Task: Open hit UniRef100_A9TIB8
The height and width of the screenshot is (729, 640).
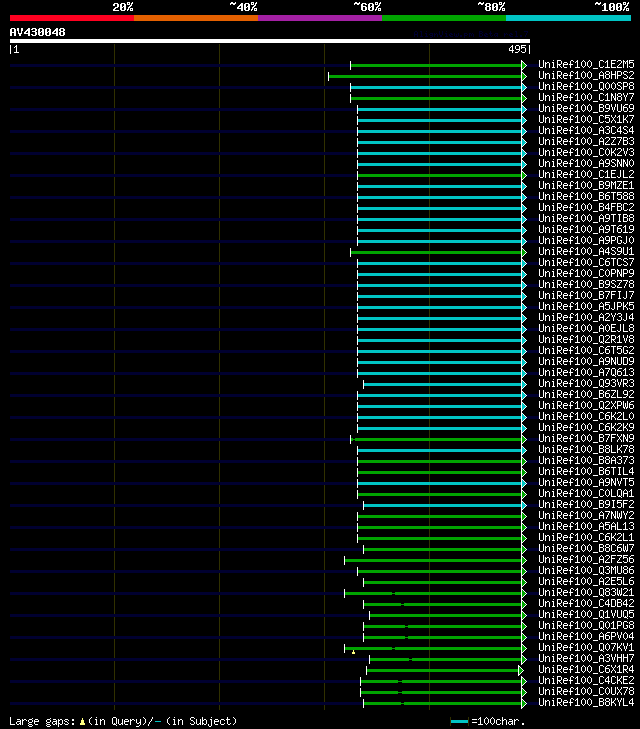Action: coord(586,219)
